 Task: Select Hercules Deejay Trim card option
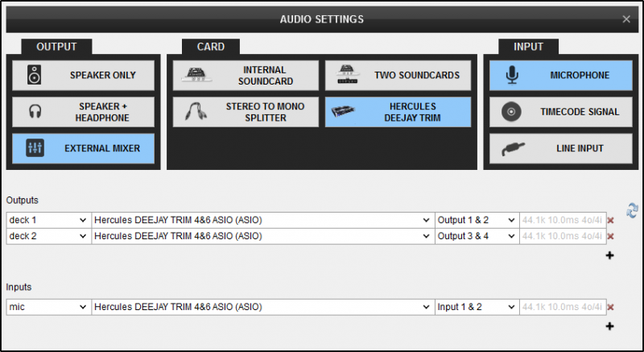[x=398, y=112]
